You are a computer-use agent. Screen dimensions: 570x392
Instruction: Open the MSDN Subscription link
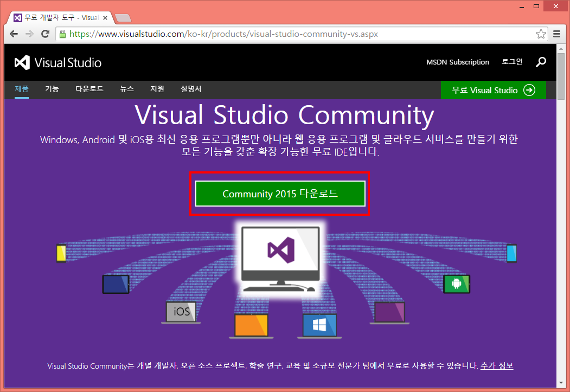tap(458, 62)
